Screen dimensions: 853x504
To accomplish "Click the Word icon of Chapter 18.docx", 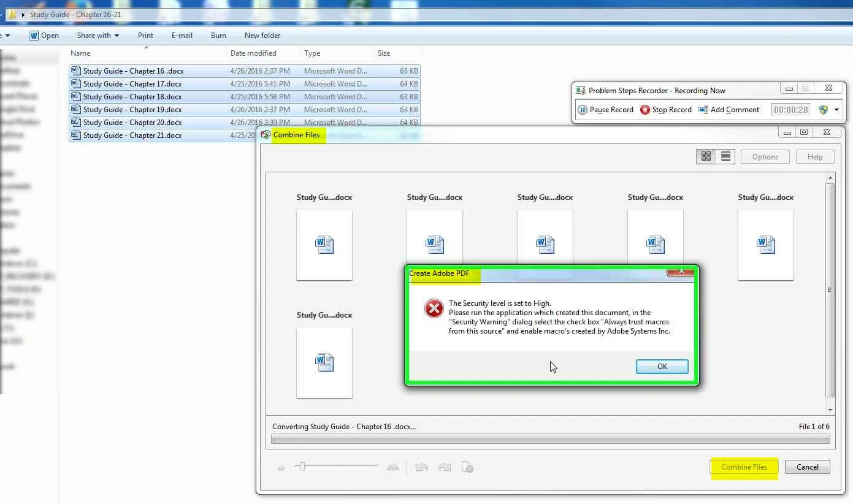I will coord(76,96).
